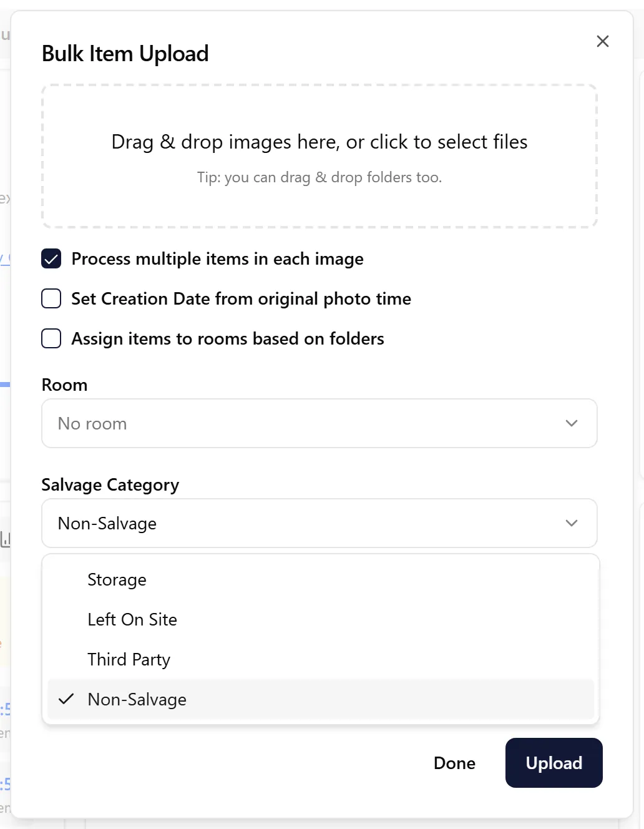Click the Bulk Item Upload title
Screen dimensions: 644x829
[x=125, y=54]
